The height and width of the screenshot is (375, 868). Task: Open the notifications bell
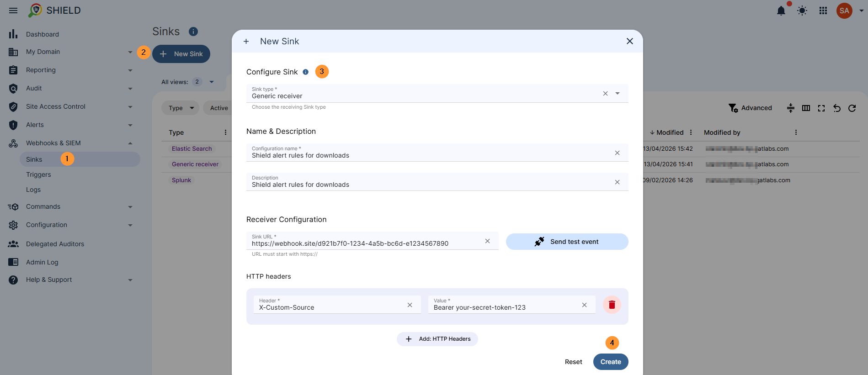(x=781, y=11)
